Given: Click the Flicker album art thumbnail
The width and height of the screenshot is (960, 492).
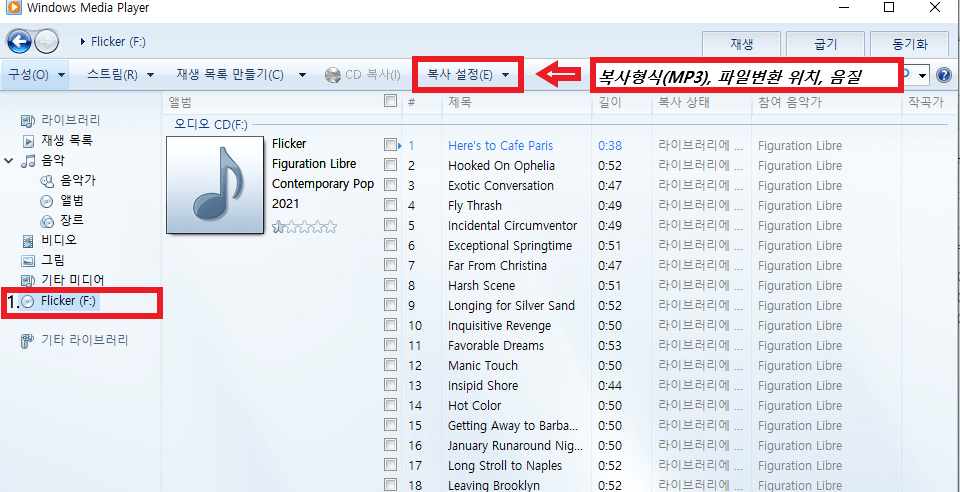Looking at the screenshot, I should coord(215,185).
